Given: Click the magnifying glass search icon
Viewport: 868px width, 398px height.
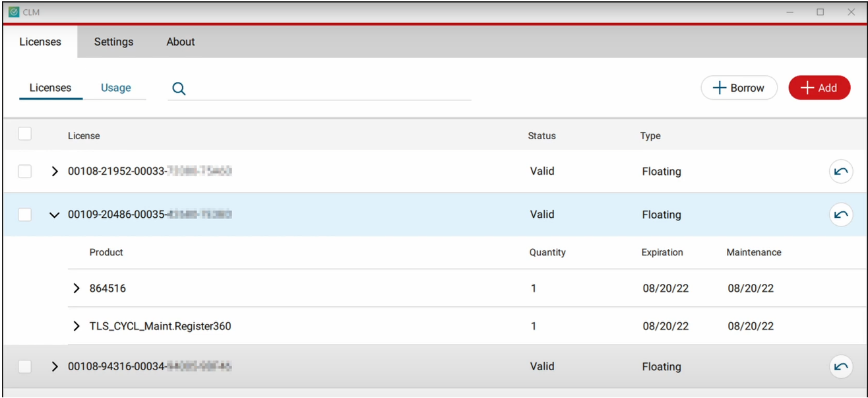Looking at the screenshot, I should pos(179,88).
